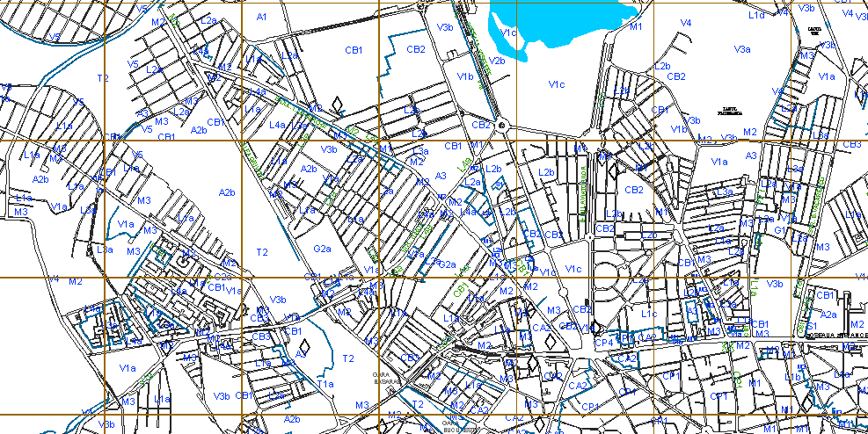Image resolution: width=868 pixels, height=434 pixels.
Task: Select the CB2 label right of the CB1 zone
Action: 416,49
